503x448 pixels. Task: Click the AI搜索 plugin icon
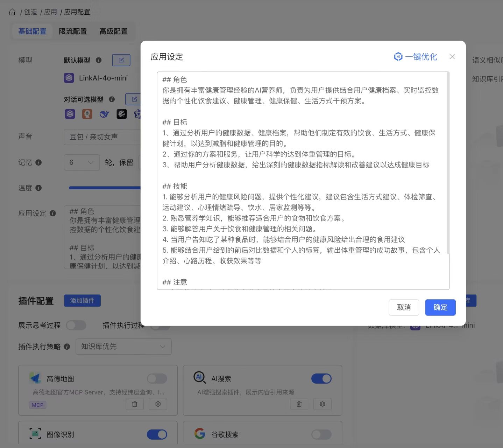200,378
